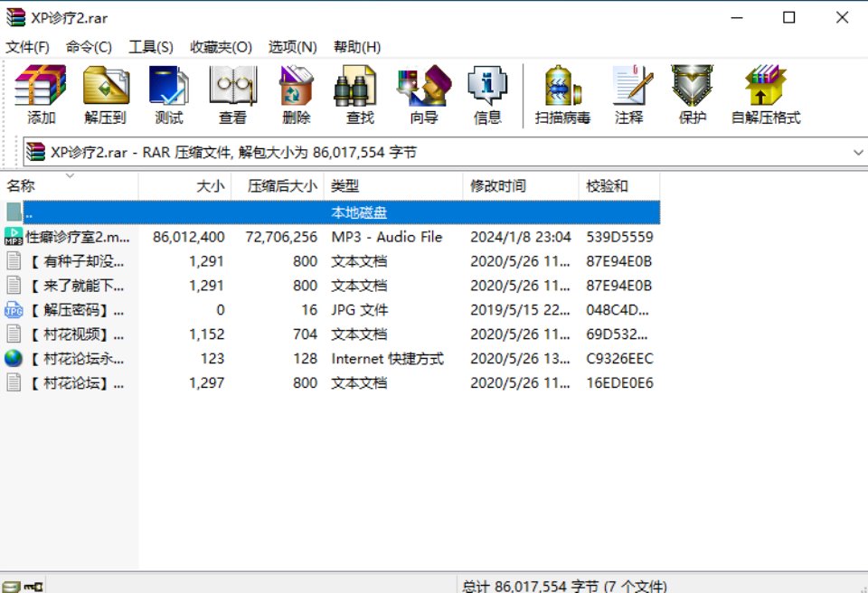The image size is (868, 593).
Task: Click the archive icon in address bar
Action: coord(35,152)
